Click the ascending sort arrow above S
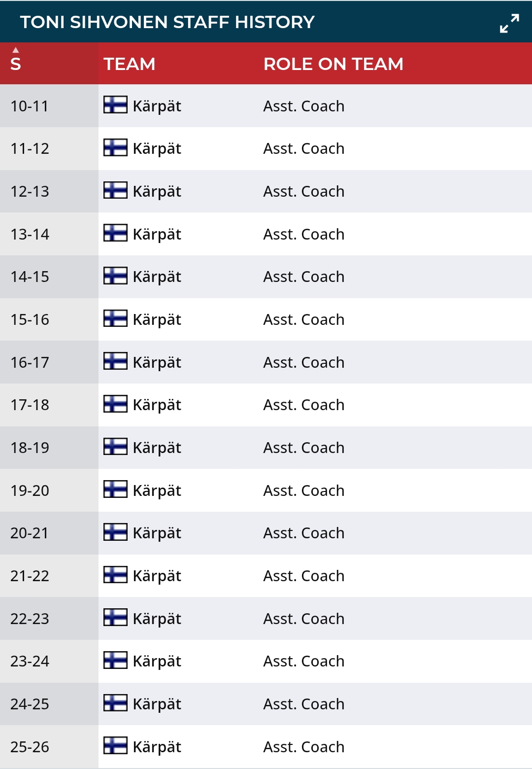 [16, 50]
